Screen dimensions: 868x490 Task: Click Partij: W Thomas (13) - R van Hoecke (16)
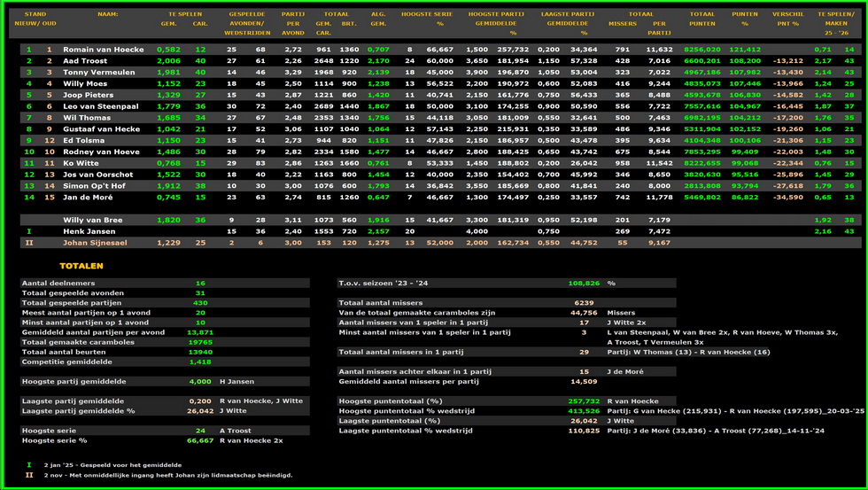click(x=688, y=352)
